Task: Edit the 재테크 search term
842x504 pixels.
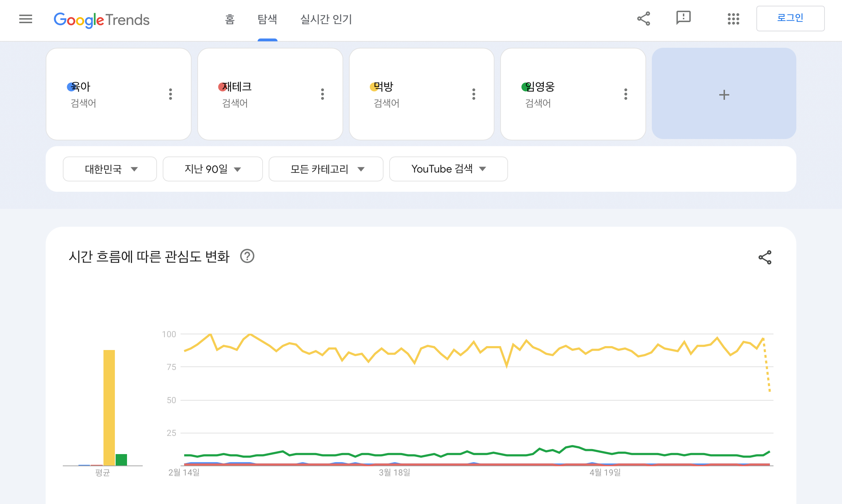Action: point(237,87)
